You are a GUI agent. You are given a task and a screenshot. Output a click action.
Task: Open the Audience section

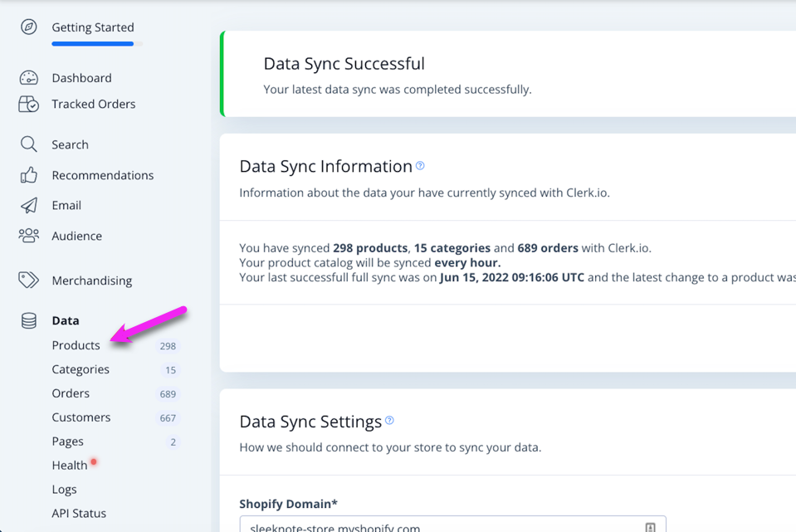[76, 236]
